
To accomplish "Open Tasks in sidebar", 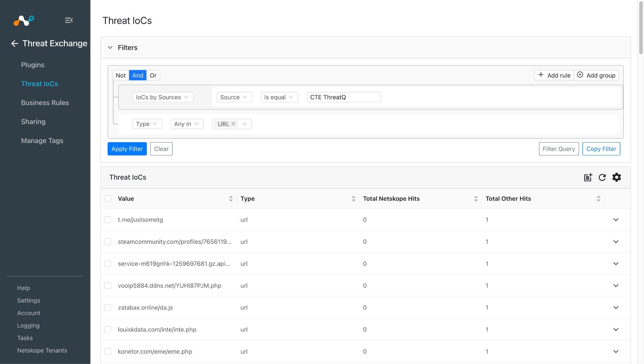I will click(25, 338).
